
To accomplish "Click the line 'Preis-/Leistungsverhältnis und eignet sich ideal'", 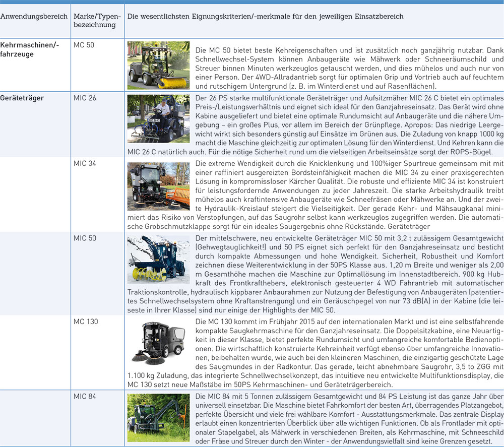I will (350, 107).
